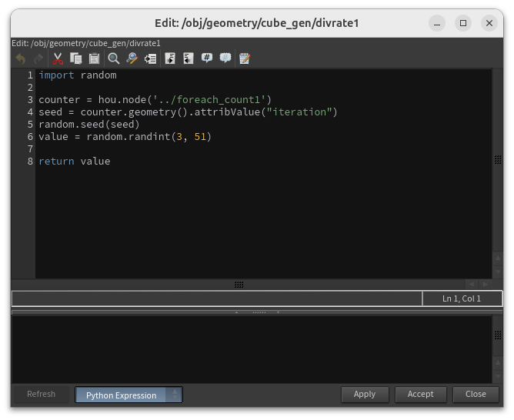Viewport: 514px width, 420px height.
Task: Minimize the Edit divrate1 window
Action: 437,23
